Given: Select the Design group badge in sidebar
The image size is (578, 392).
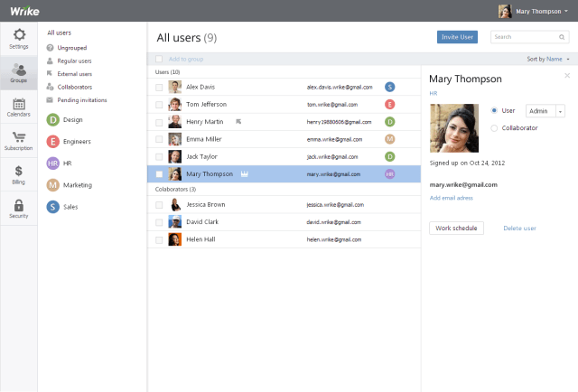Looking at the screenshot, I should pos(52,120).
